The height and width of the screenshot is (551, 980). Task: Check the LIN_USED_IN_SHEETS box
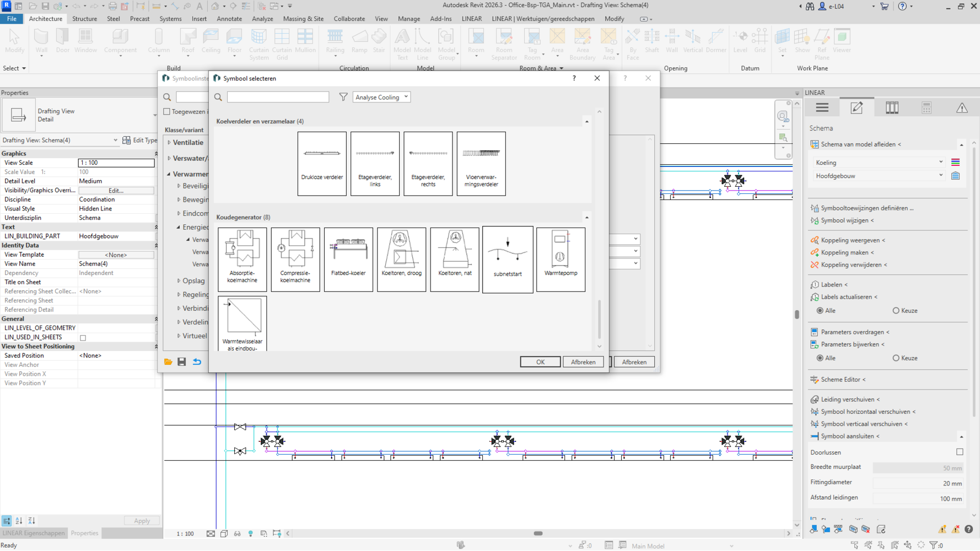tap(83, 338)
